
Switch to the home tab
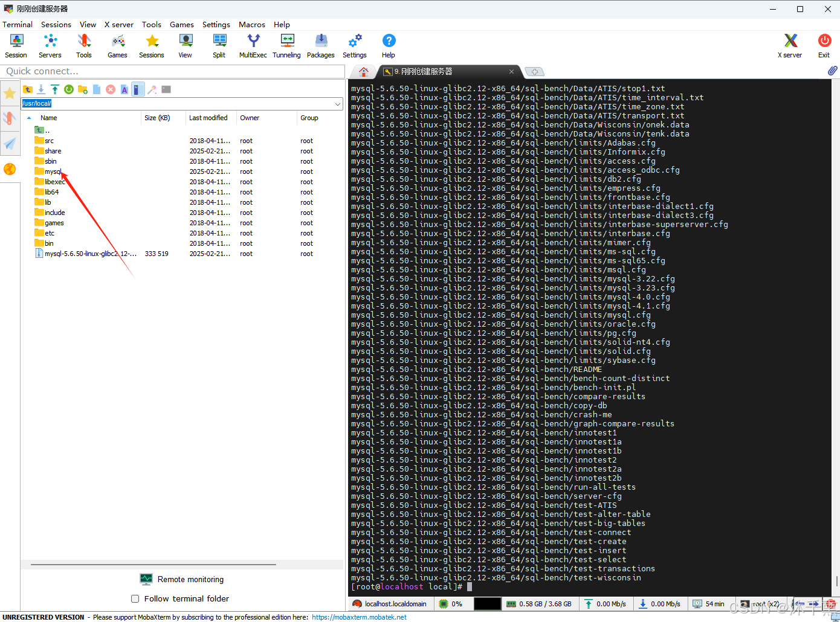(364, 71)
